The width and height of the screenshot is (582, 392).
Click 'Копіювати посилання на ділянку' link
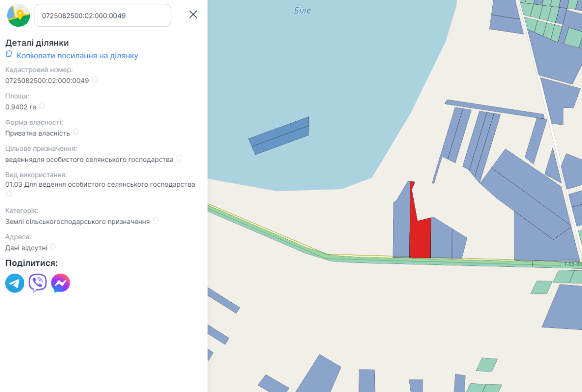[77, 55]
